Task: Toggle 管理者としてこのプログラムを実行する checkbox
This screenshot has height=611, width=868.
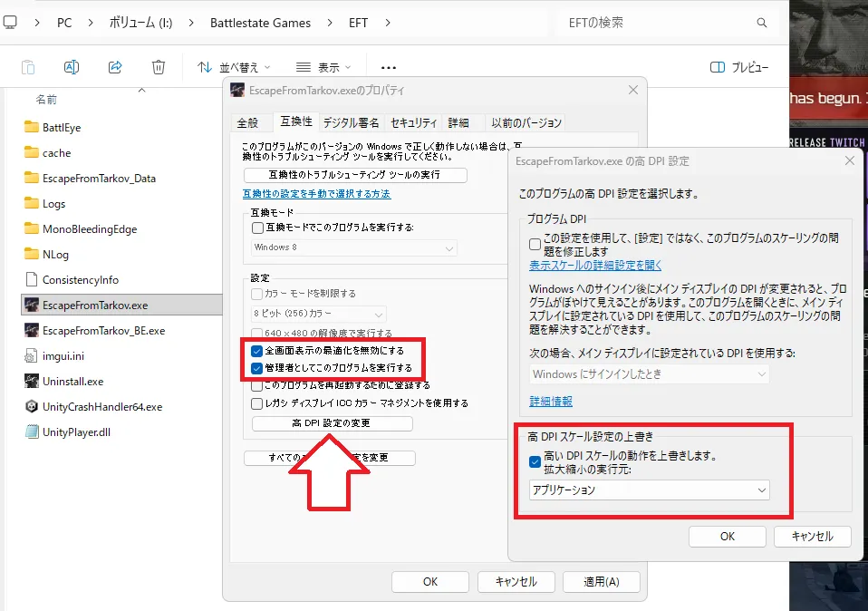Action: pos(257,368)
